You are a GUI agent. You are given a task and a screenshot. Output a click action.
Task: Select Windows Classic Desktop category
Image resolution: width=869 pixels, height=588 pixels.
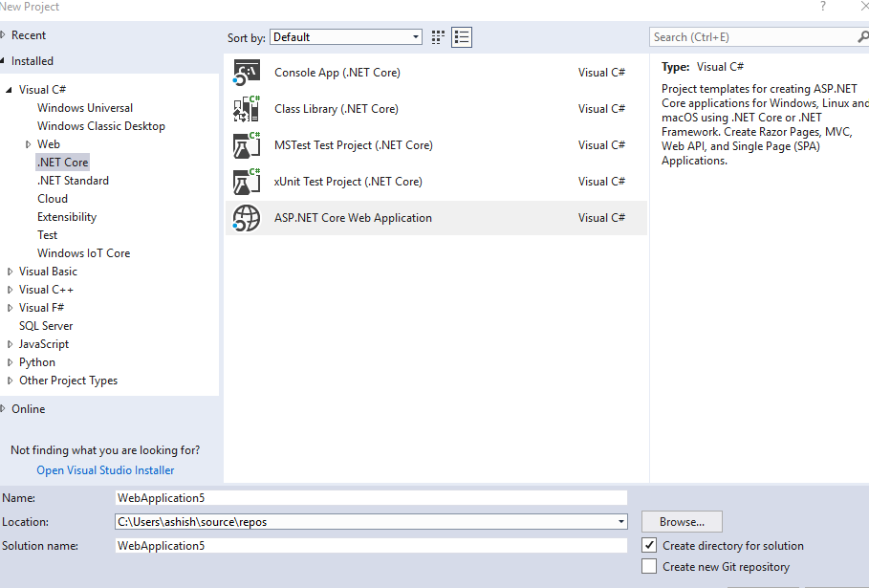pos(101,126)
